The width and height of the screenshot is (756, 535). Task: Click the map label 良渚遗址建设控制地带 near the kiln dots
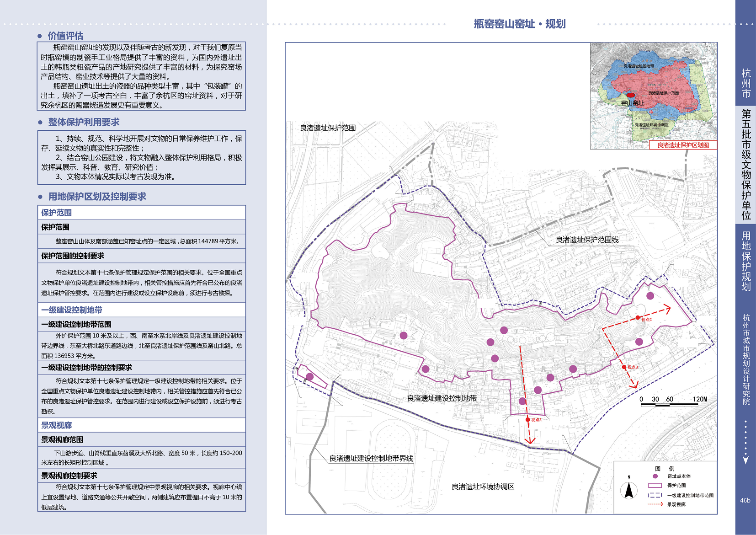(442, 398)
